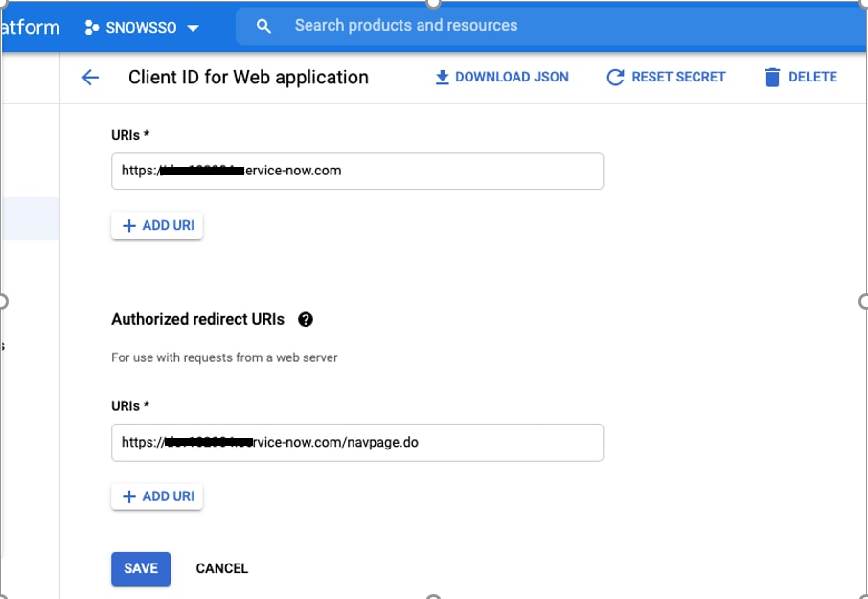Click the redirect URI navpage.do field

click(x=356, y=443)
